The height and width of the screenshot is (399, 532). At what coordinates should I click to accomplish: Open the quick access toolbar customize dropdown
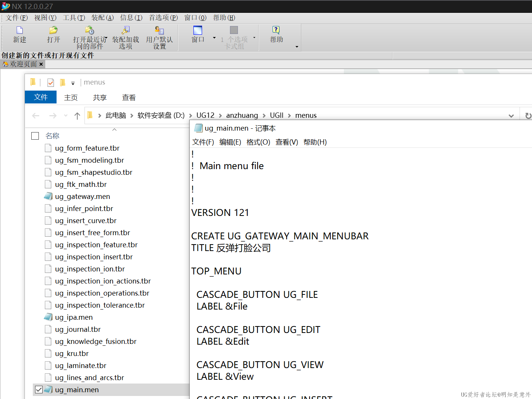73,83
